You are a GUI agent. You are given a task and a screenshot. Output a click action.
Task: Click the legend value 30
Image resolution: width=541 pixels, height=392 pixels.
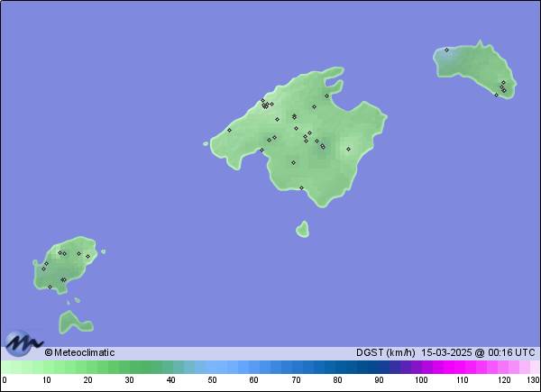click(x=129, y=380)
